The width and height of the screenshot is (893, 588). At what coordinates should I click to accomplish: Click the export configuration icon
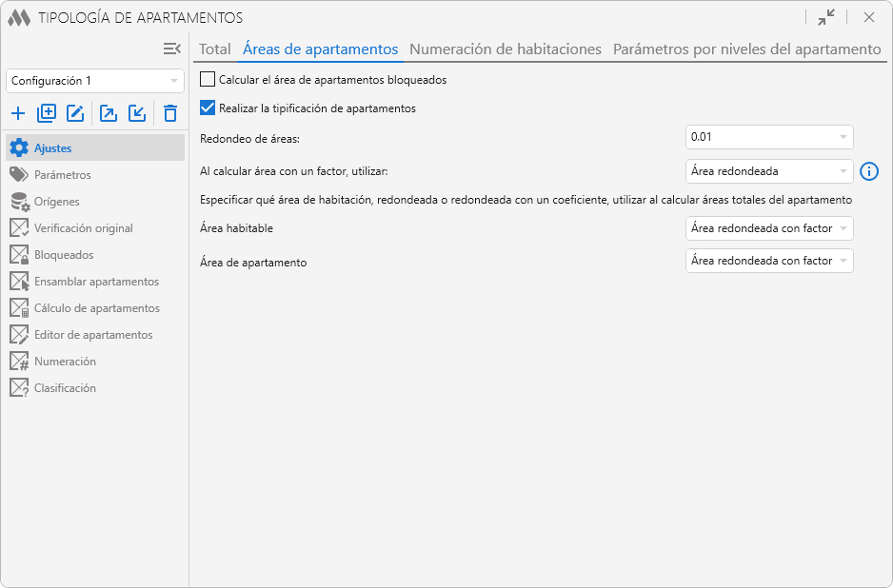109,114
